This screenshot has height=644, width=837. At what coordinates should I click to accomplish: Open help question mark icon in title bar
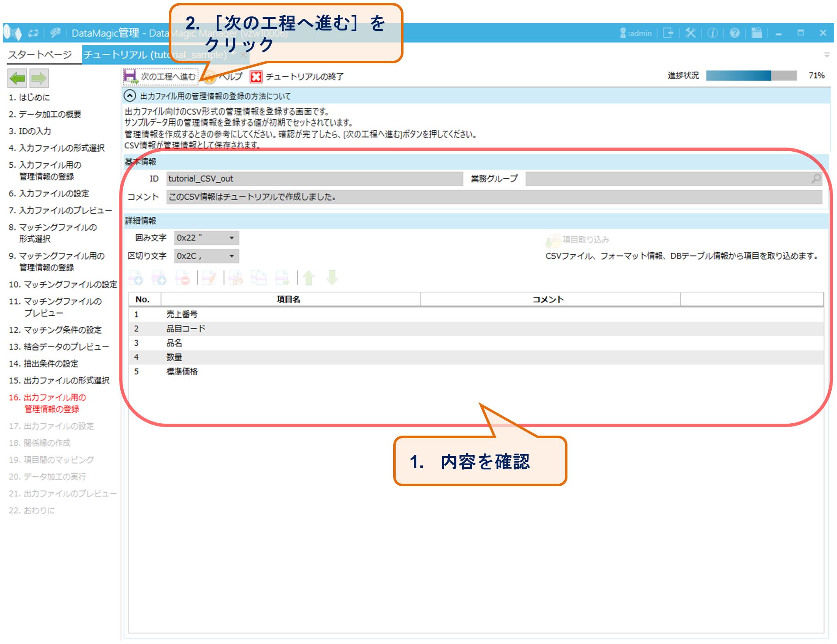(x=735, y=33)
